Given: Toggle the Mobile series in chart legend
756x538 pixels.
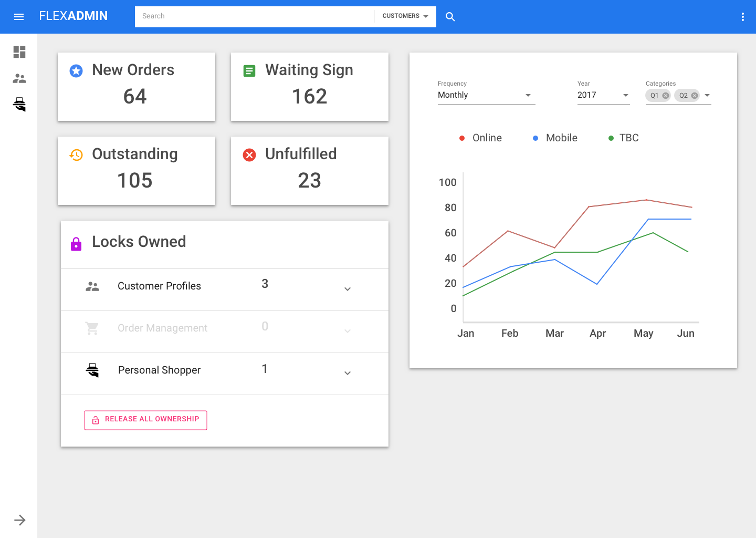Looking at the screenshot, I should [x=555, y=138].
